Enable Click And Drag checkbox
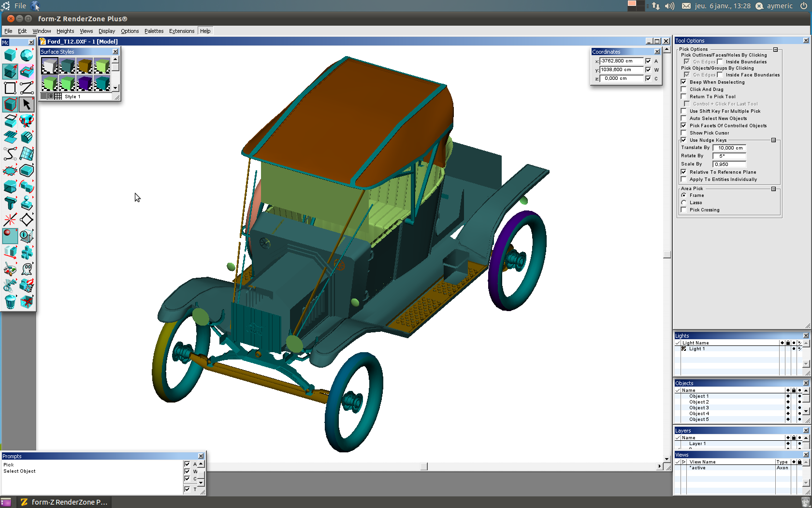 [x=683, y=90]
